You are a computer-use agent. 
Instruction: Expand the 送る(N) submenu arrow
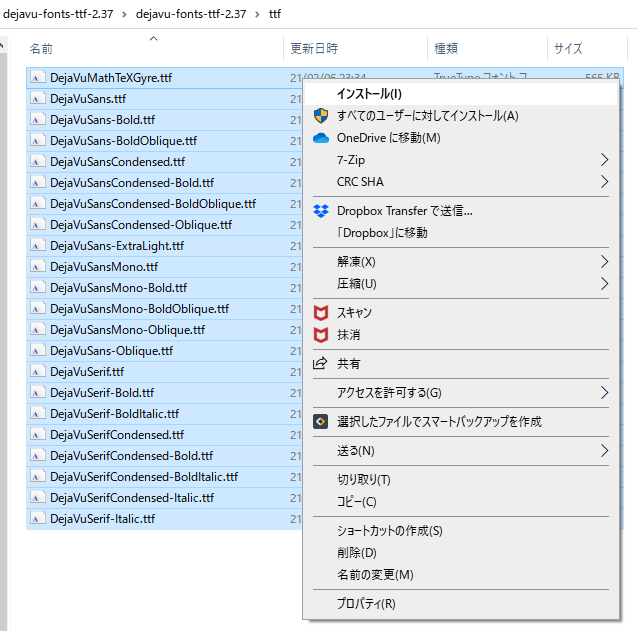pos(604,451)
